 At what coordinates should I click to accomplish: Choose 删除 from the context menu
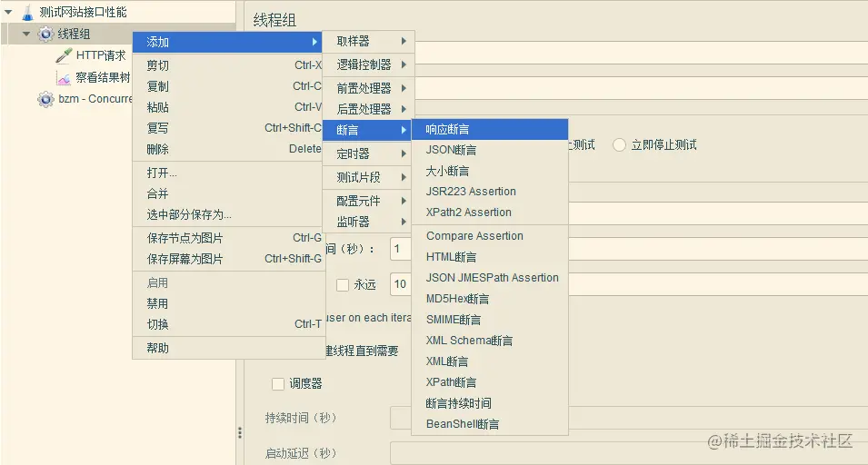(x=227, y=149)
